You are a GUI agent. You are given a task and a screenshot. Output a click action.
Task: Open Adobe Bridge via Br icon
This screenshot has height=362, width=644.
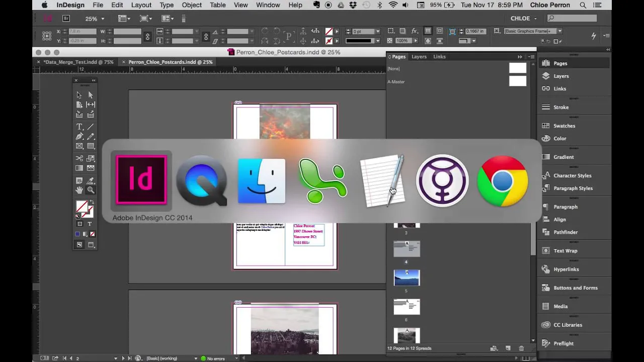66,19
